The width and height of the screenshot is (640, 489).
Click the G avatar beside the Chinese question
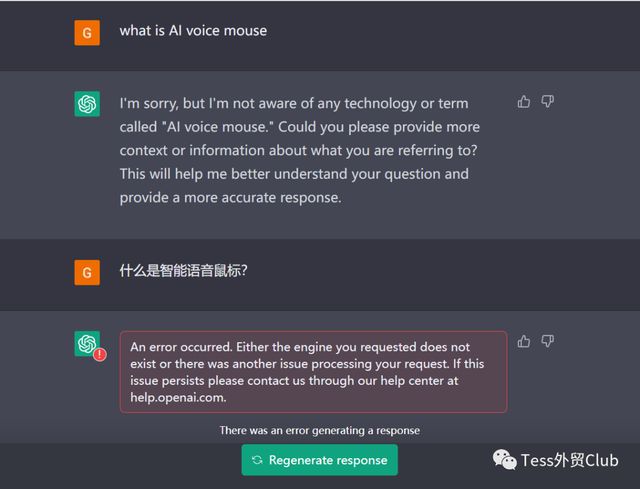coord(87,272)
